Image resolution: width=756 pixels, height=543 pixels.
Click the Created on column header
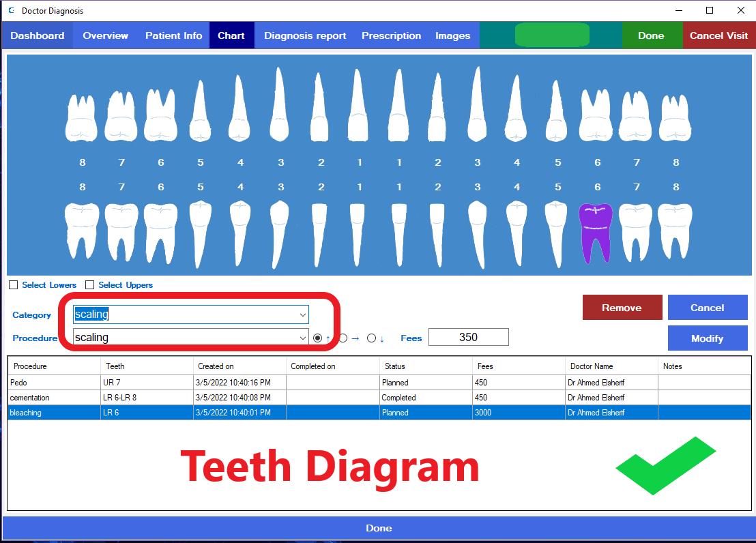239,366
